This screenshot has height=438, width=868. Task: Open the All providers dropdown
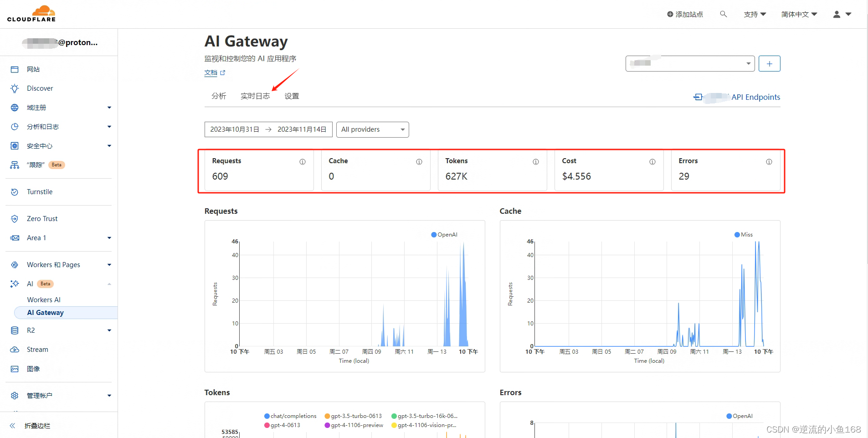(372, 129)
